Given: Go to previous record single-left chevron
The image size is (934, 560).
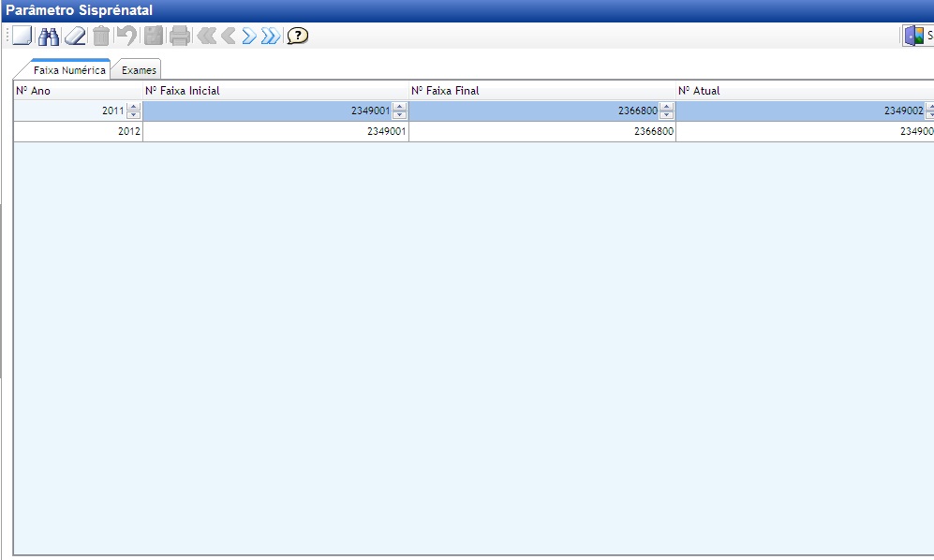Looking at the screenshot, I should [229, 36].
